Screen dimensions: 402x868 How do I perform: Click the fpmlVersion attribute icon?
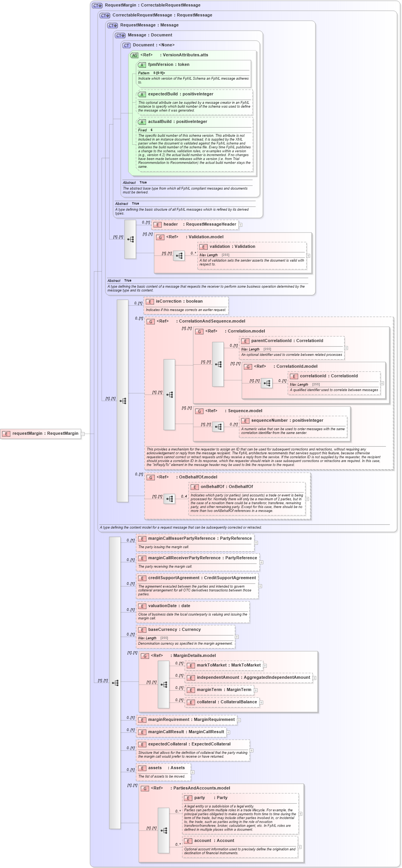pyautogui.click(x=142, y=65)
